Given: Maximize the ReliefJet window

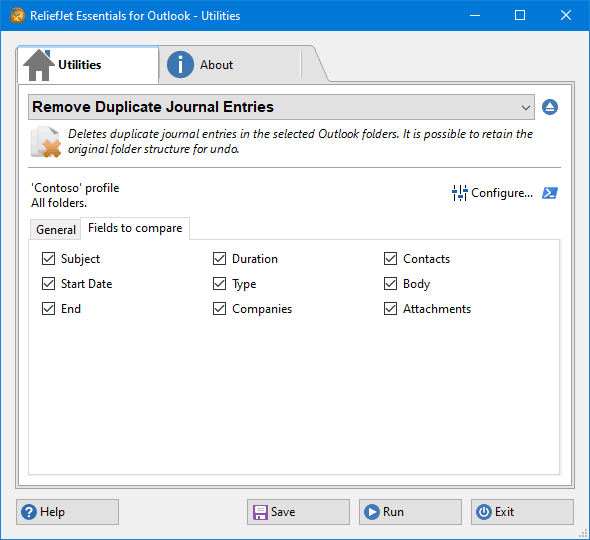Looking at the screenshot, I should pos(520,15).
